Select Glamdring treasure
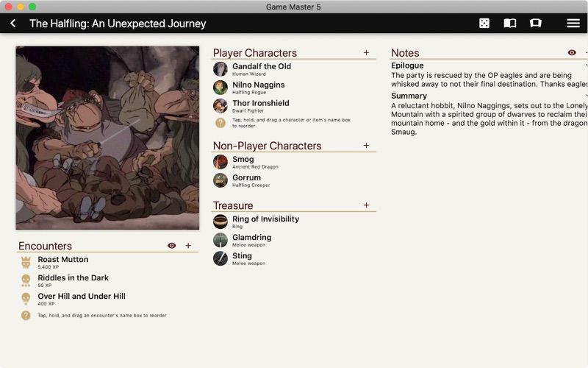This screenshot has width=588, height=368. point(251,237)
